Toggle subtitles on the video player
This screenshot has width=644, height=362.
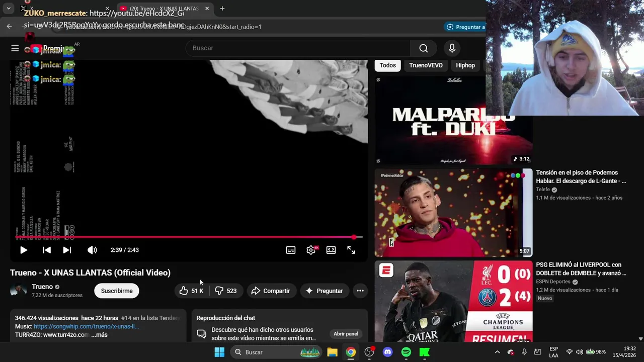point(291,250)
